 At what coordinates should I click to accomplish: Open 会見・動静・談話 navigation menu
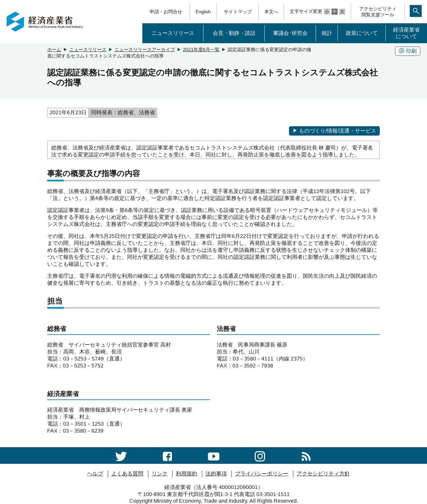234,33
